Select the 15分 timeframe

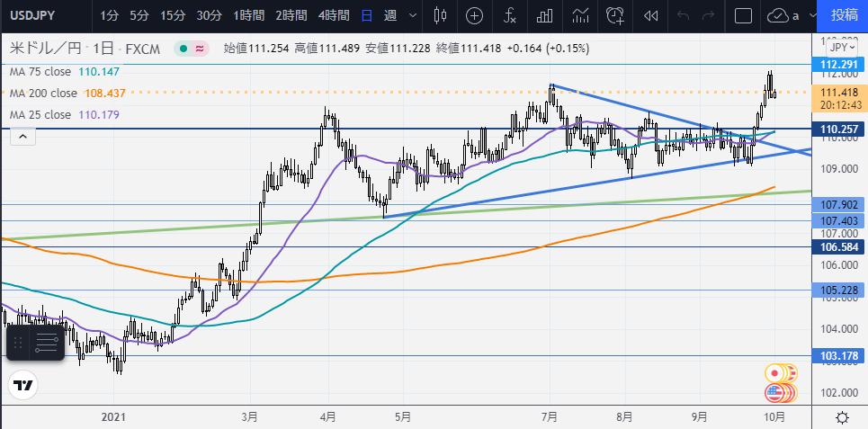tap(173, 15)
